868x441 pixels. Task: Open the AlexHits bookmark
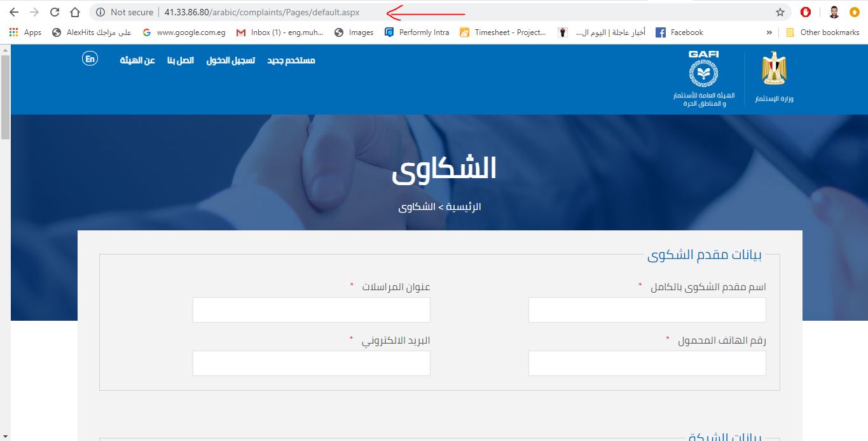point(92,32)
